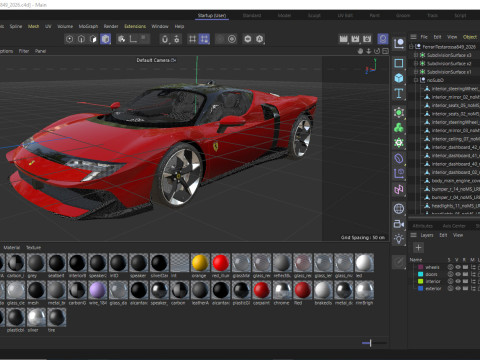Toggle the active render camera icon

click(x=383, y=39)
